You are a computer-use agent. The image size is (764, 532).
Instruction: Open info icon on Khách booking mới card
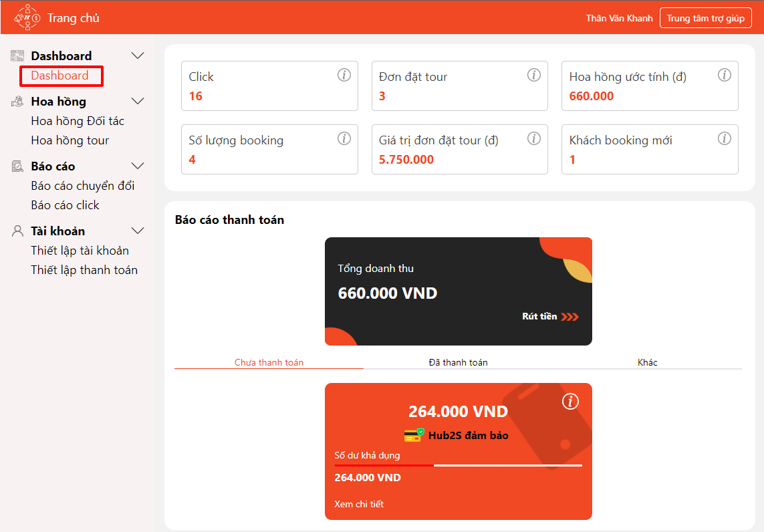725,138
